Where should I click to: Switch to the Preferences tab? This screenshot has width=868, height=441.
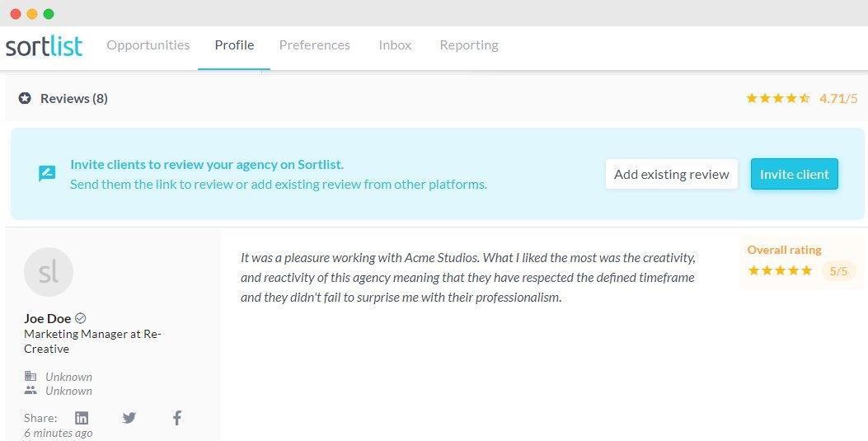coord(314,45)
